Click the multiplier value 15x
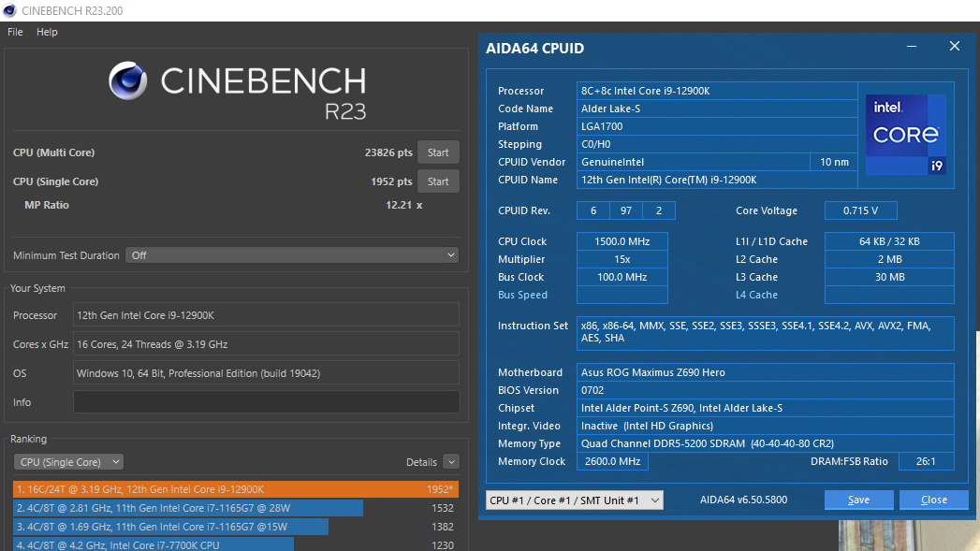Viewport: 980px width, 551px height. point(622,259)
